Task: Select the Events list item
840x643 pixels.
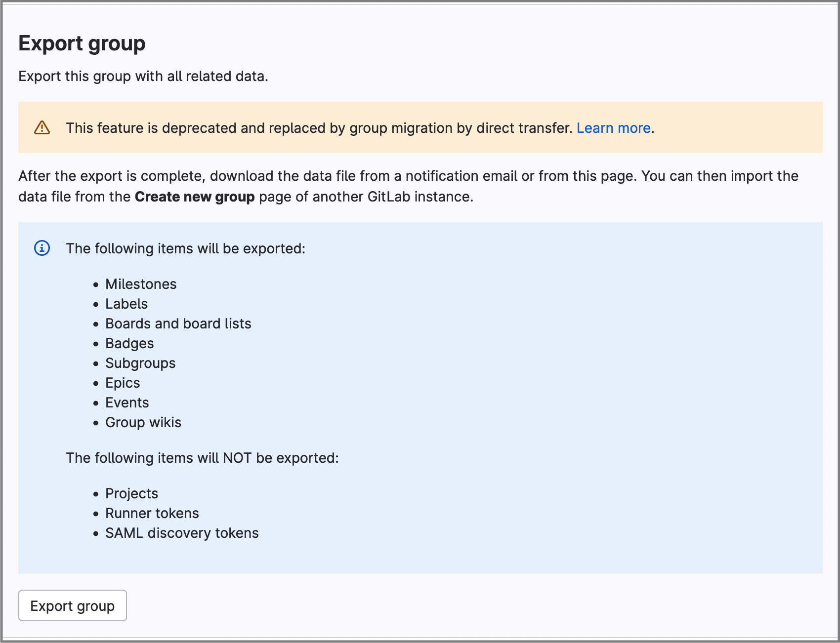Action: click(x=127, y=402)
